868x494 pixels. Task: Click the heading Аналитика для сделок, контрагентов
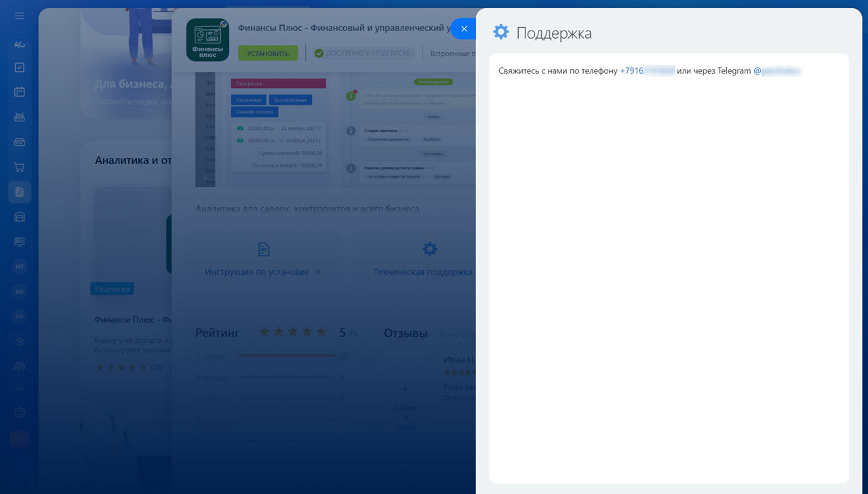click(307, 209)
